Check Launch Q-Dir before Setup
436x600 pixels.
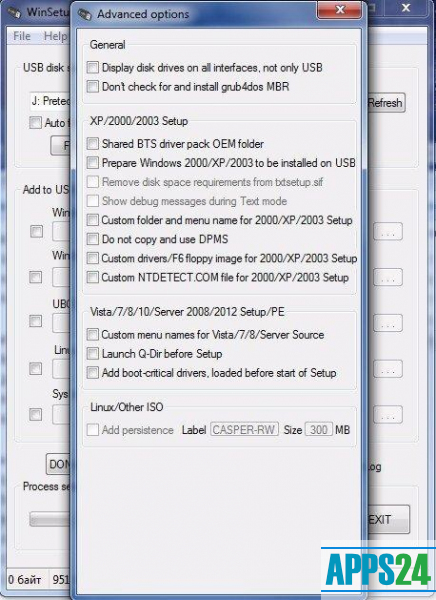[x=93, y=354]
